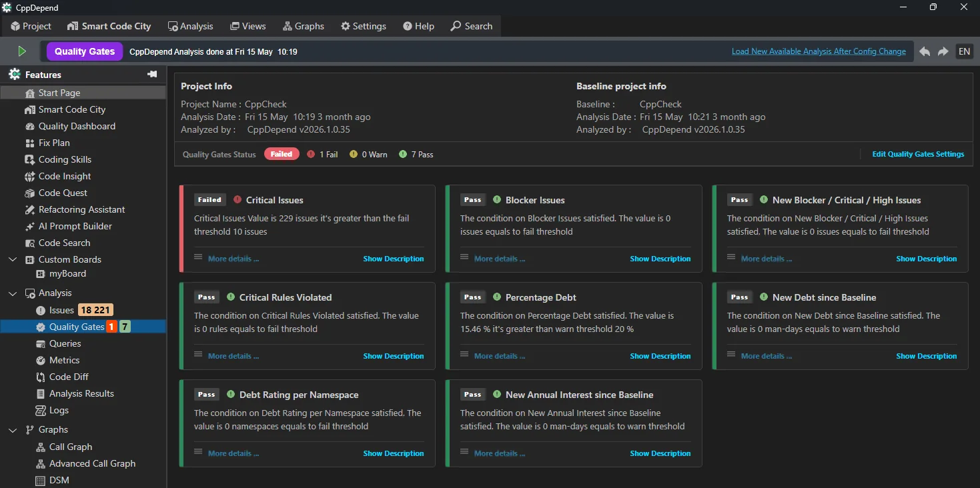Click the green pass count badge on Quality Gates

(125, 327)
